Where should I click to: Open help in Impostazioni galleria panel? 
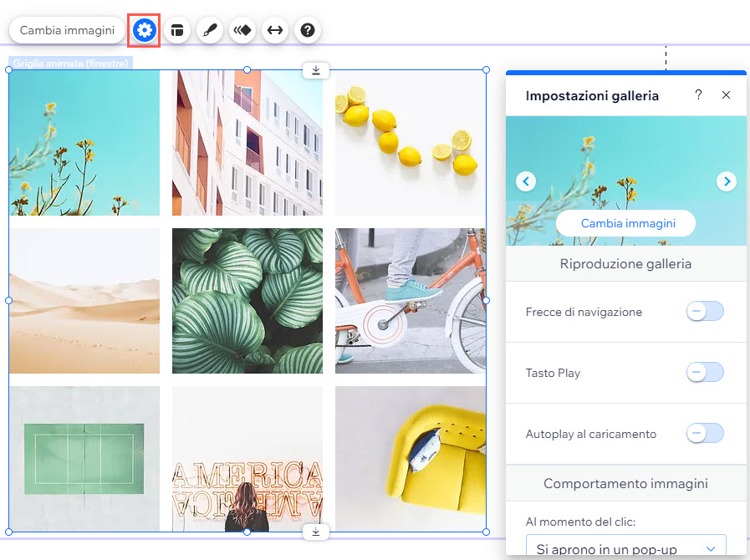(x=698, y=94)
